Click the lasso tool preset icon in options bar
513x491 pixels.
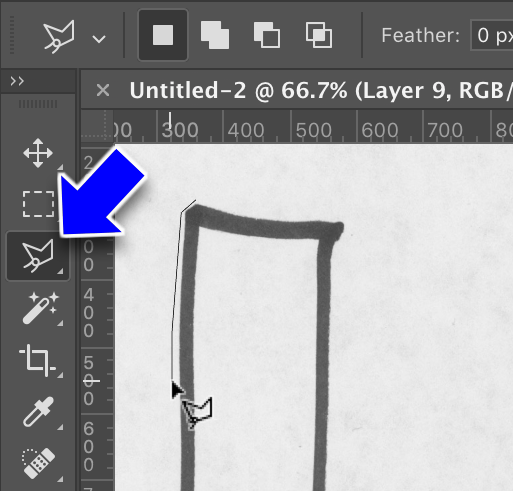59,36
